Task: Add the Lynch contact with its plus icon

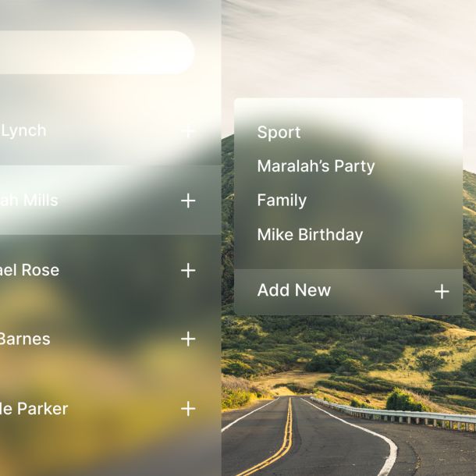Action: point(188,131)
